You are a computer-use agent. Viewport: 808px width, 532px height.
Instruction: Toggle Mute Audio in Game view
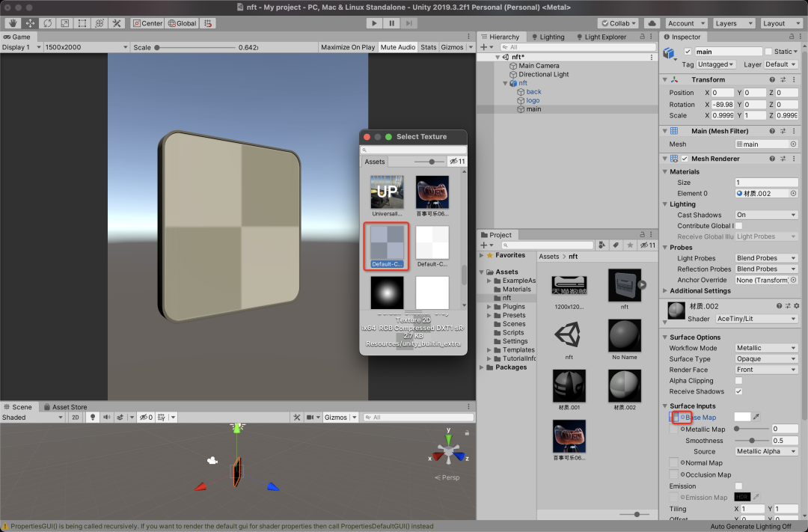click(x=397, y=47)
